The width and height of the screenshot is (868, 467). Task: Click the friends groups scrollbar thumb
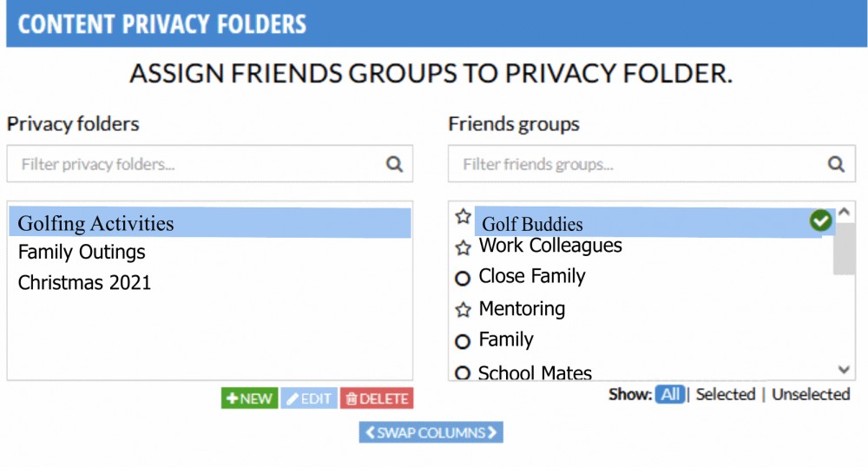(x=845, y=248)
